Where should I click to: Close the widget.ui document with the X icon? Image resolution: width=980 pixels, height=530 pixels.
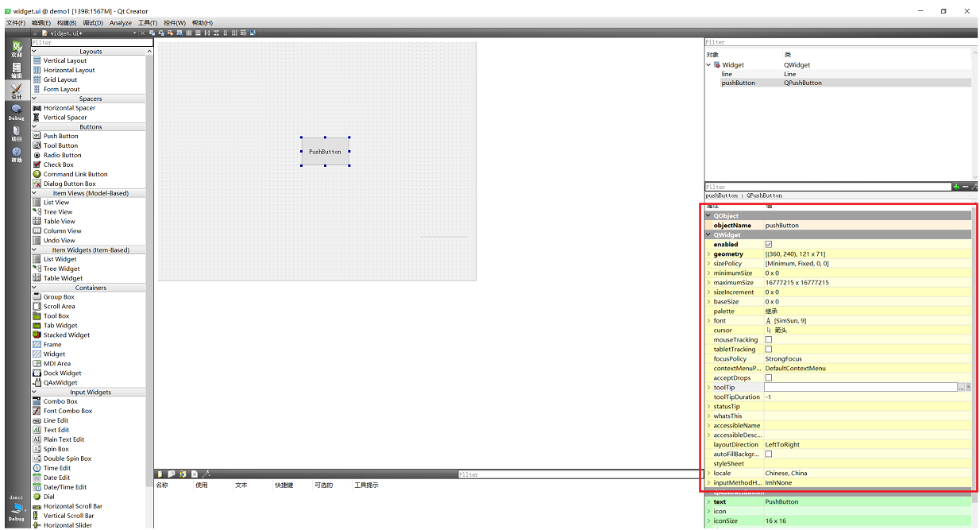click(142, 33)
